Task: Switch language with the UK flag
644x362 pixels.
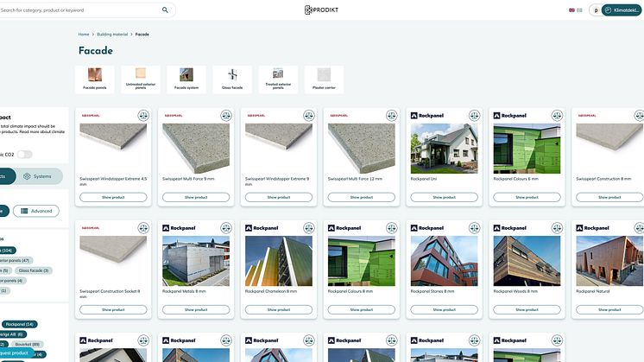Action: [571, 10]
